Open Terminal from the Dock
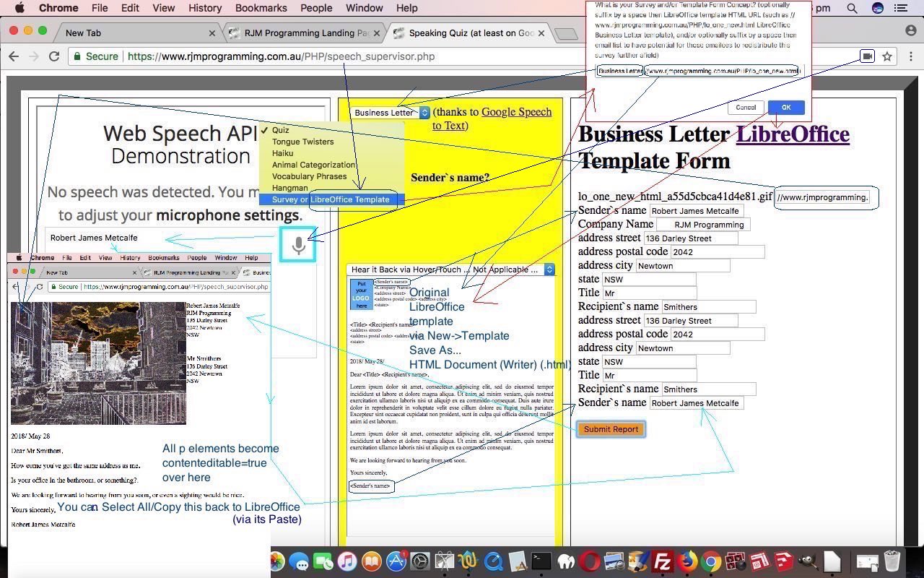The width and height of the screenshot is (924, 578). point(541,561)
